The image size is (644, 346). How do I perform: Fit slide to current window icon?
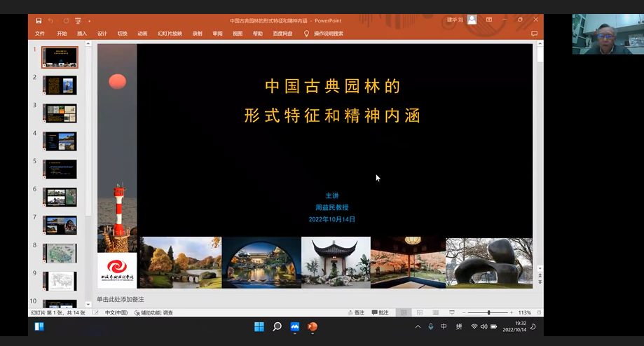[538, 312]
